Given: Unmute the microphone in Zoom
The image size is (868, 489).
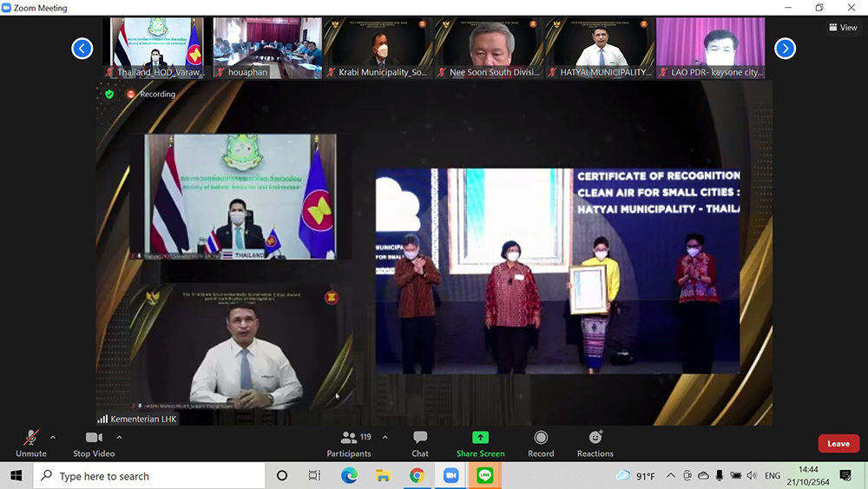Looking at the screenshot, I should click(31, 443).
